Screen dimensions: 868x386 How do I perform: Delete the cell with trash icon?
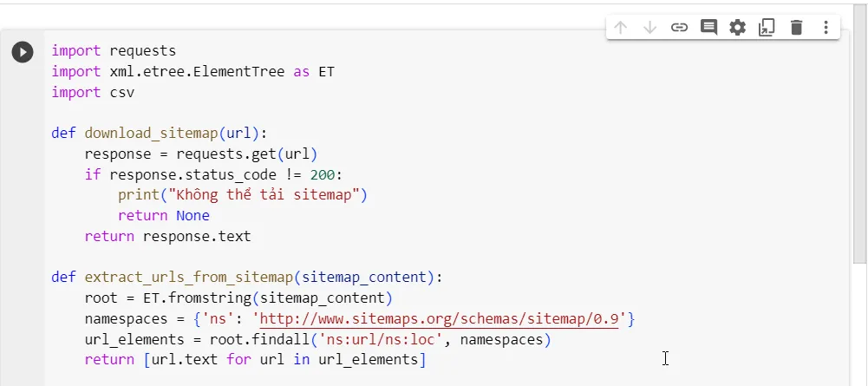(796, 28)
